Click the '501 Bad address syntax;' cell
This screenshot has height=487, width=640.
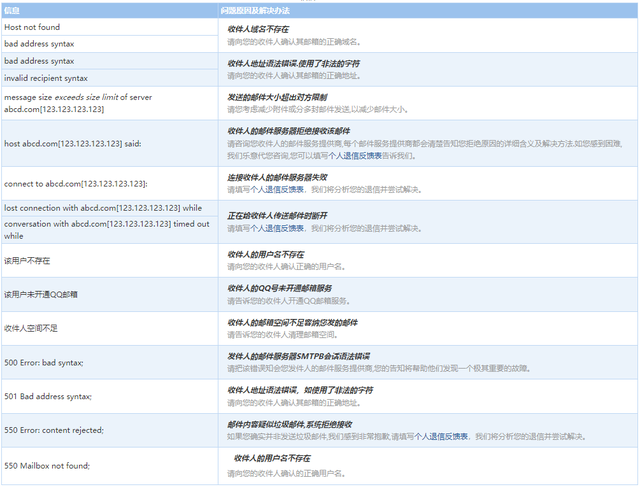48,395
